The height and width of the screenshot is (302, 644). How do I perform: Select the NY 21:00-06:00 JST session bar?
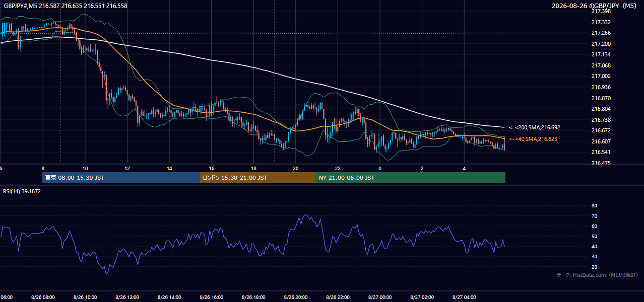coord(411,178)
